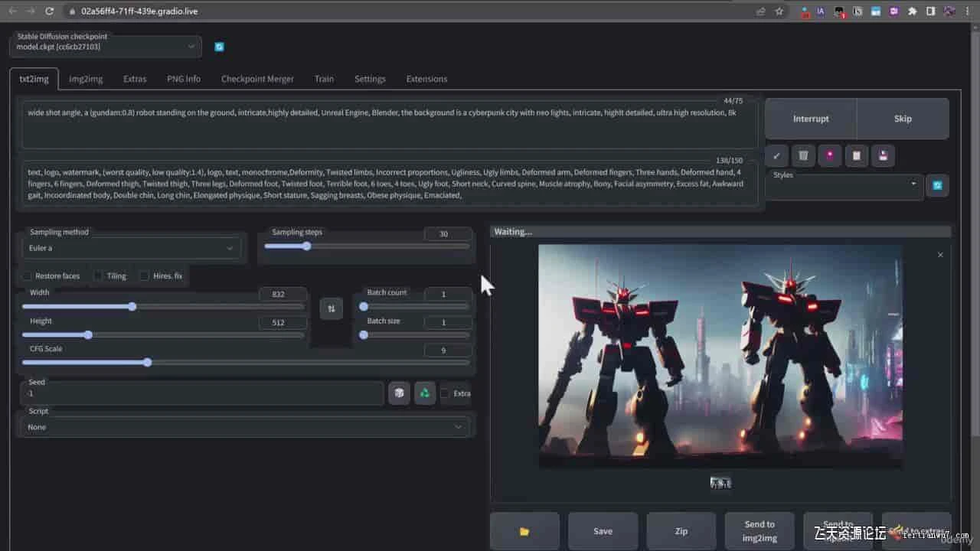Click the refresh checkpoint list icon
This screenshot has height=551, width=980.
(x=219, y=47)
